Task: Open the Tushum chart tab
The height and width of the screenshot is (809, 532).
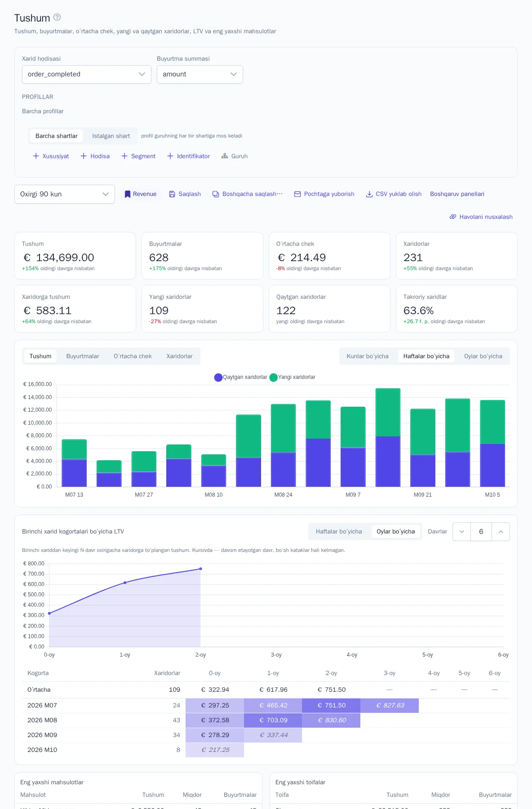Action: (40, 356)
